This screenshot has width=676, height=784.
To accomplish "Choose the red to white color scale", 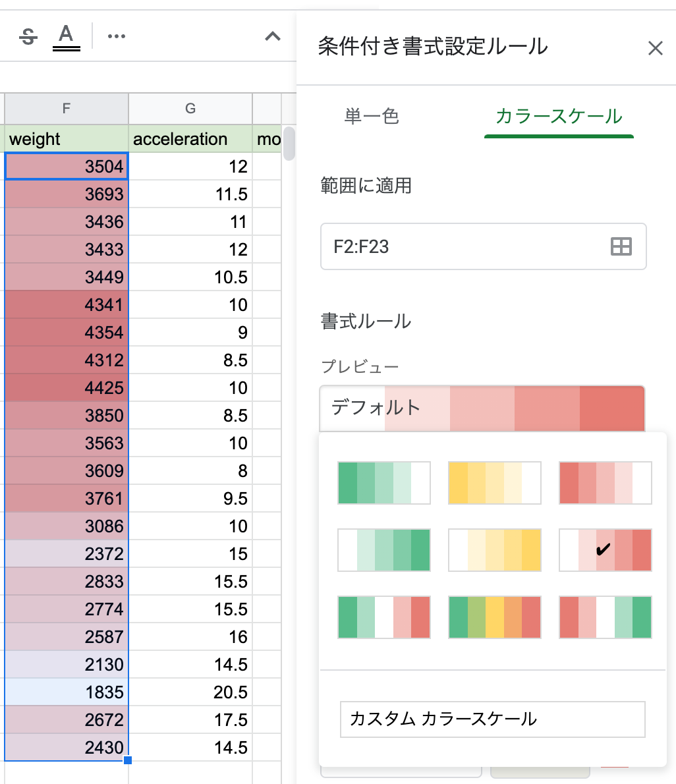I will tap(605, 483).
